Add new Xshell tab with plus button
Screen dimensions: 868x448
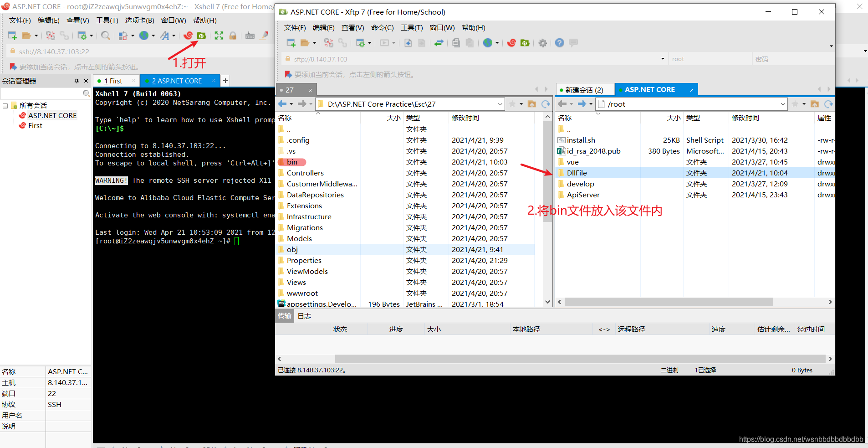(225, 81)
